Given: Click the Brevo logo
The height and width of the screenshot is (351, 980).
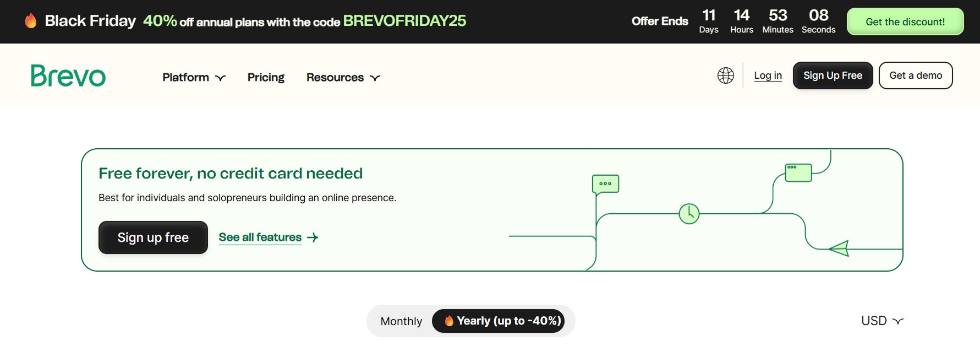Looking at the screenshot, I should pos(68,75).
